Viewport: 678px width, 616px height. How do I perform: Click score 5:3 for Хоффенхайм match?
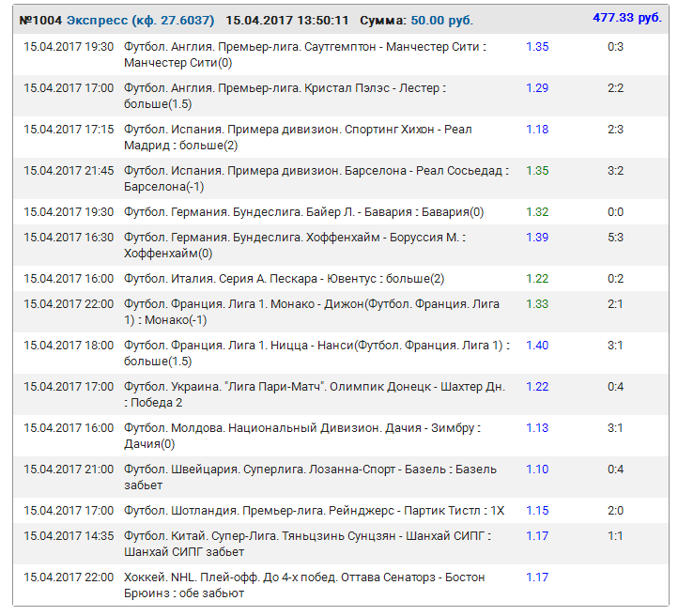(x=615, y=238)
